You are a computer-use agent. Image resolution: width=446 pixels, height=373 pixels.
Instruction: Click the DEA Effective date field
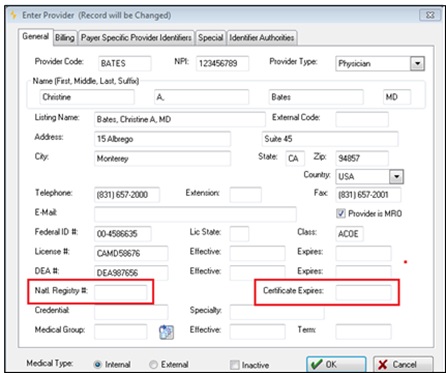257,272
